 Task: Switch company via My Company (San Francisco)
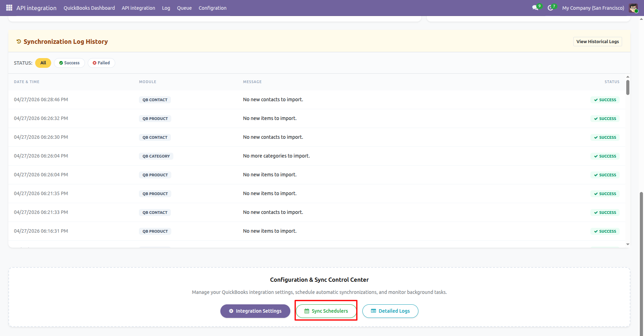(593, 8)
